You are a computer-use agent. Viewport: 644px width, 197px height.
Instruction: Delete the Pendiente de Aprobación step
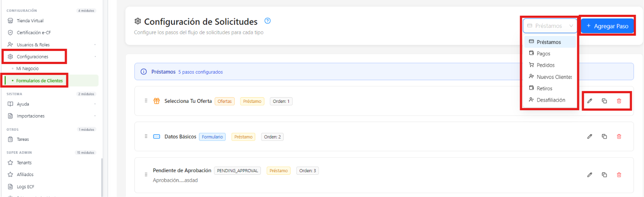tap(619, 175)
